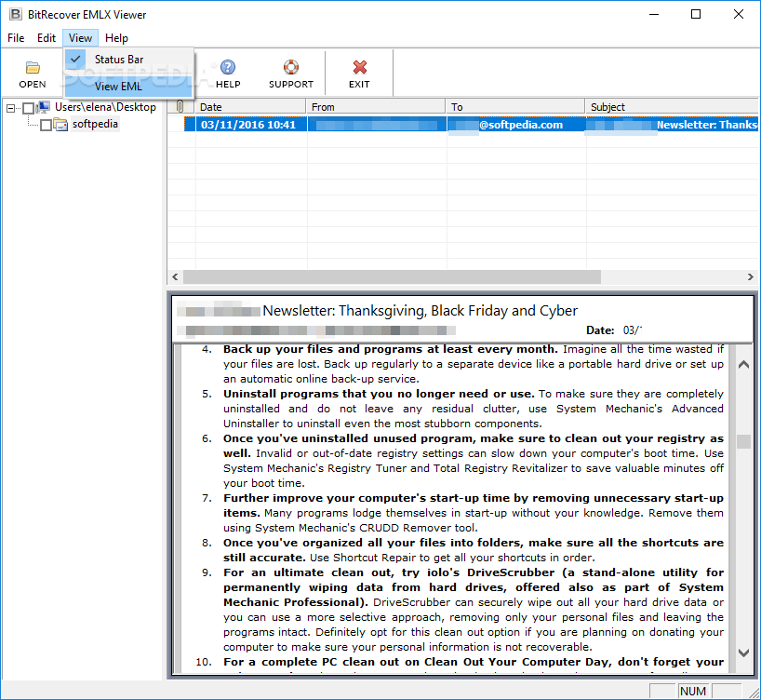Click the email list horizontal scrollbar thumb
761x700 pixels.
point(392,276)
